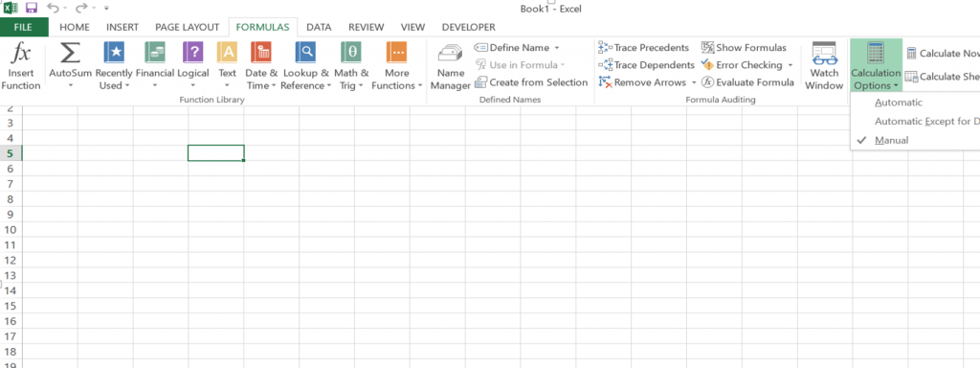Click Evaluate Formula
980x368 pixels.
click(747, 82)
